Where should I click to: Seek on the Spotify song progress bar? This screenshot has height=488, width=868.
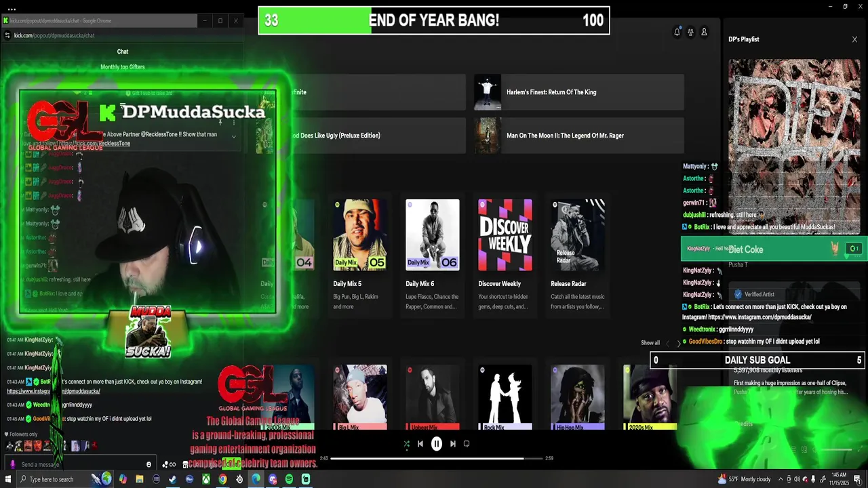pyautogui.click(x=437, y=459)
